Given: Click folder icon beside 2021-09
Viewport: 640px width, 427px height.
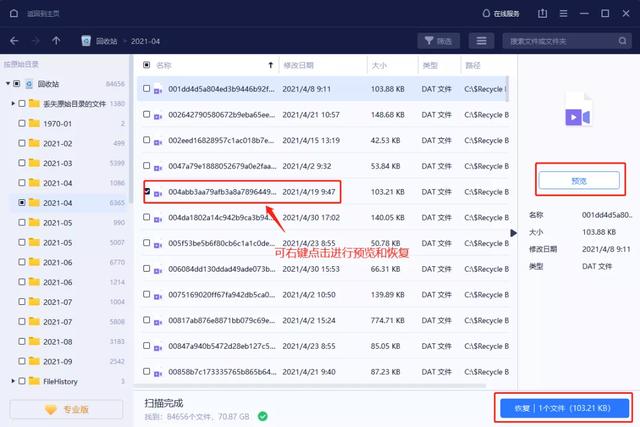Looking at the screenshot, I should click(x=34, y=361).
